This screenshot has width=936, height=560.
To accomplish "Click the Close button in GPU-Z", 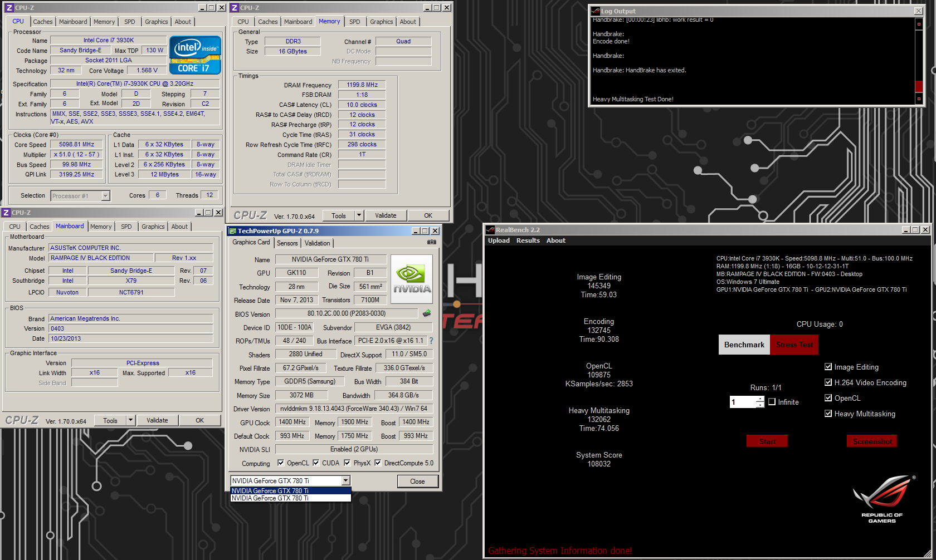I will click(417, 482).
